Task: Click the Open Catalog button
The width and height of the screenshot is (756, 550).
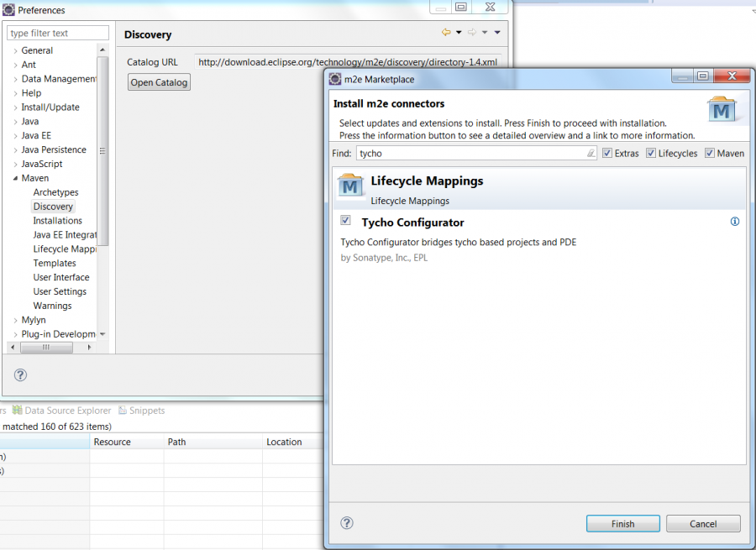Action: pyautogui.click(x=160, y=82)
